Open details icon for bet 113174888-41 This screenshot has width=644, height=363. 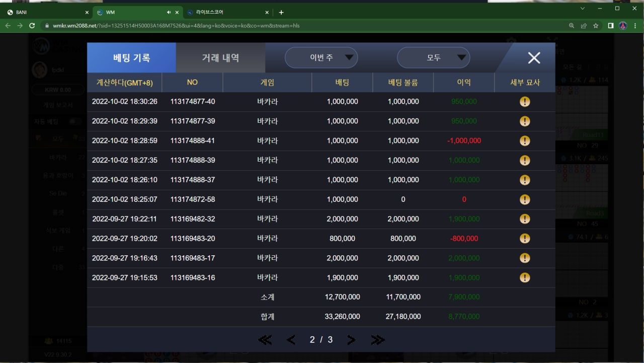coord(525,141)
